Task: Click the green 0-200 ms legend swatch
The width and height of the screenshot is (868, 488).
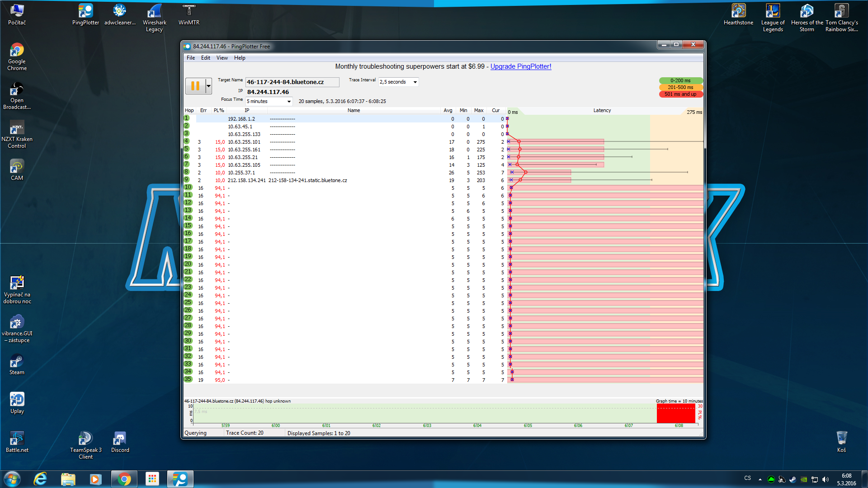Action: pos(680,80)
